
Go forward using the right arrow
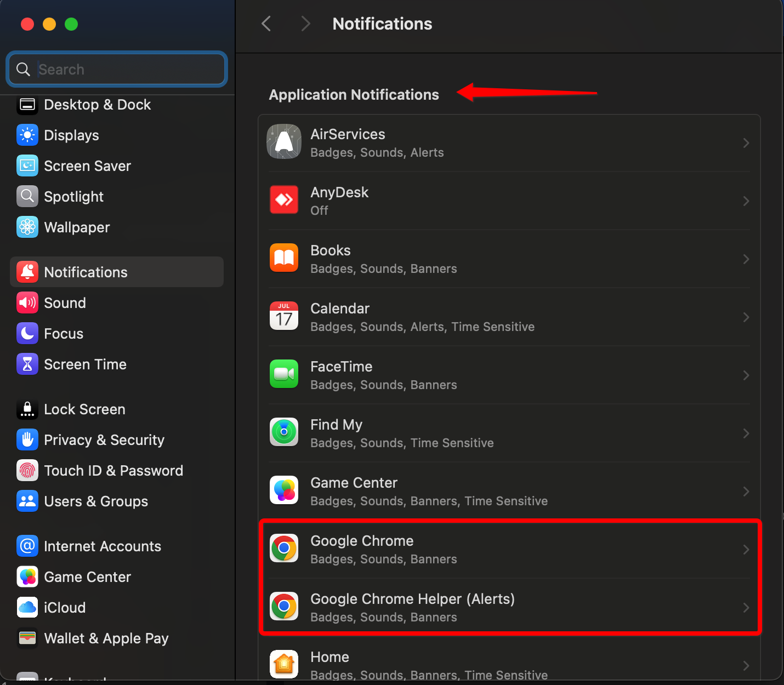[x=305, y=24]
